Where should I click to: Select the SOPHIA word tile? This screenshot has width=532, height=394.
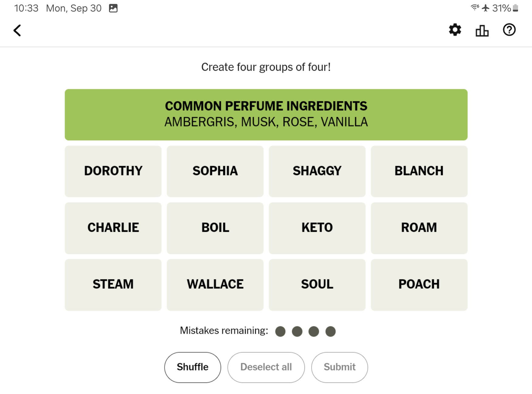click(215, 171)
